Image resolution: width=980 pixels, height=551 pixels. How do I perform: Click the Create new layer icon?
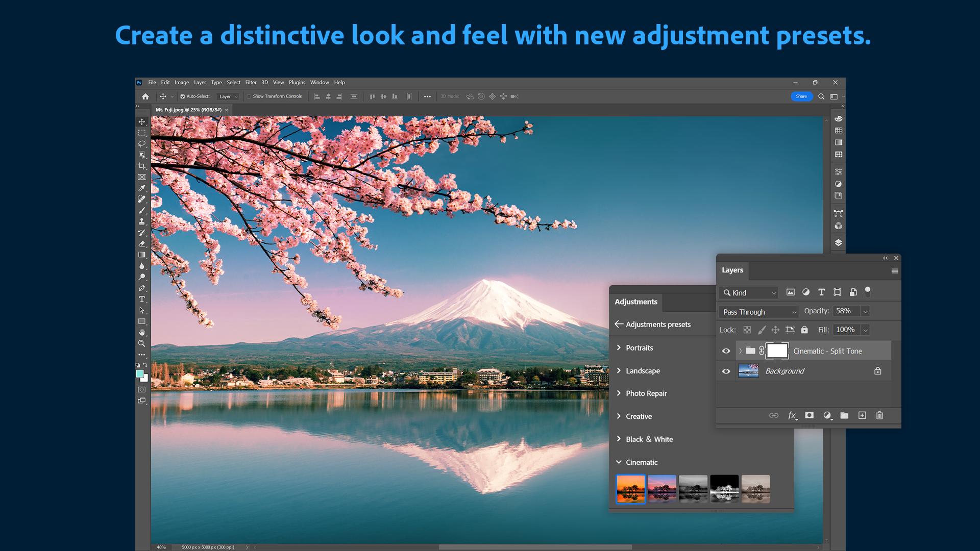click(862, 416)
